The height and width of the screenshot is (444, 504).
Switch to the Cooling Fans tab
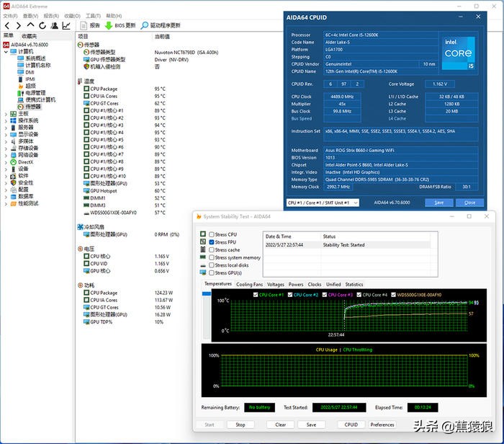tap(249, 285)
